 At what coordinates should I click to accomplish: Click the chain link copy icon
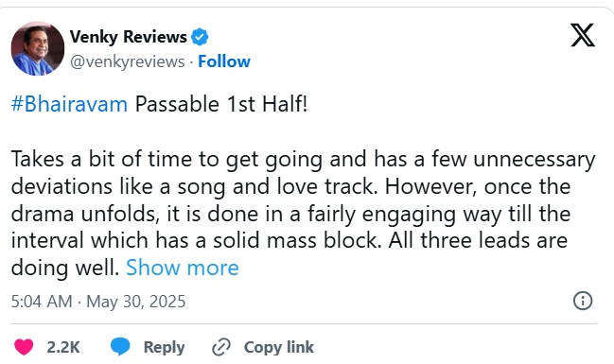(221, 347)
